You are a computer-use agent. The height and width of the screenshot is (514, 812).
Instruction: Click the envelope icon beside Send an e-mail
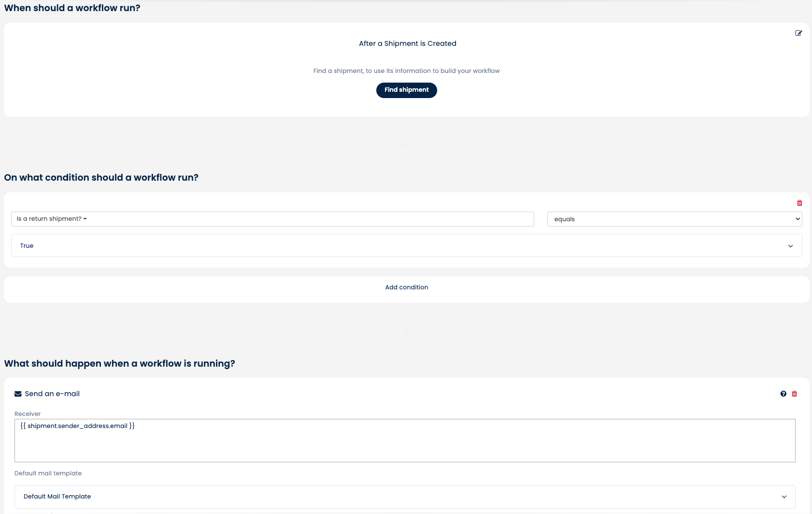(x=18, y=394)
